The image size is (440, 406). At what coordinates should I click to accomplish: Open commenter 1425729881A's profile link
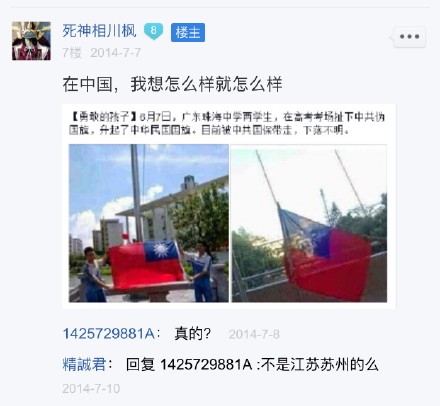click(x=109, y=333)
